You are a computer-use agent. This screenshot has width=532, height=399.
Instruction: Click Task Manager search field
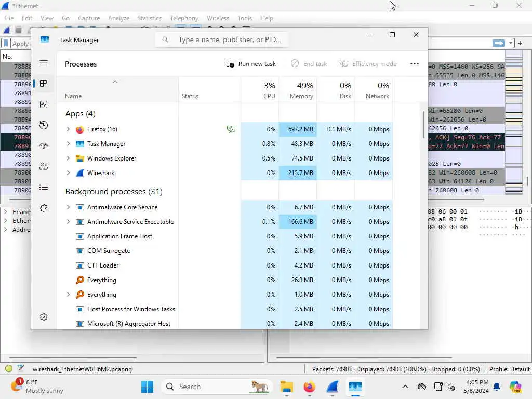pos(222,39)
